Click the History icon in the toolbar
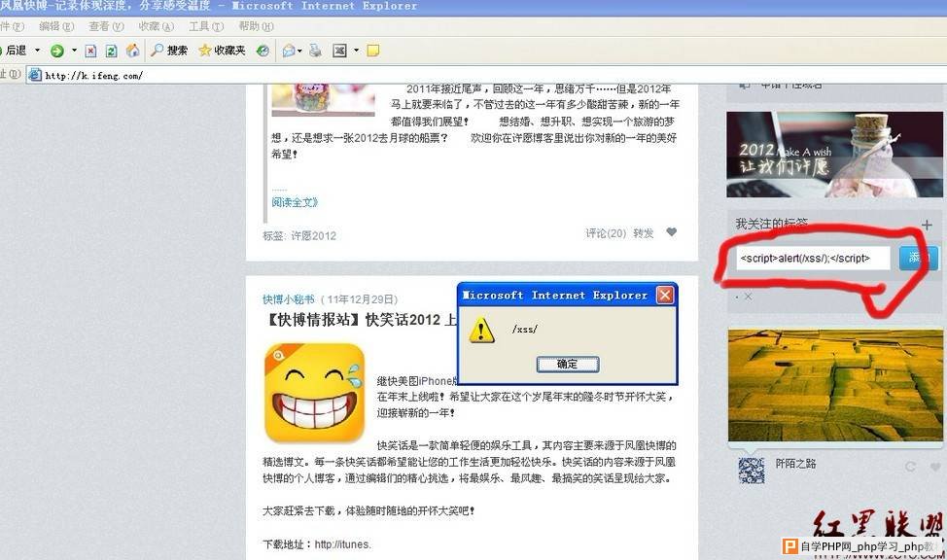947x560 pixels. pos(263,51)
